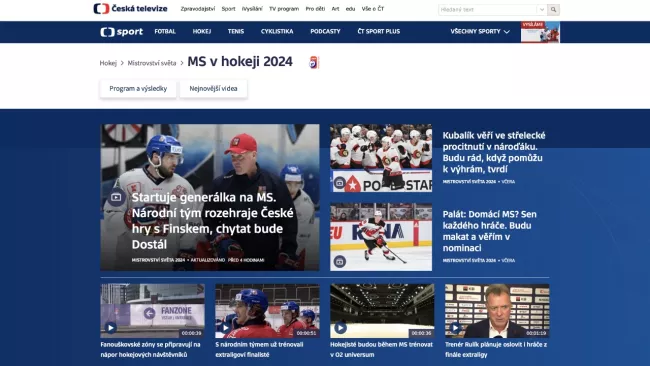
Task: Select the Fotbal sport tab
Action: [x=165, y=32]
